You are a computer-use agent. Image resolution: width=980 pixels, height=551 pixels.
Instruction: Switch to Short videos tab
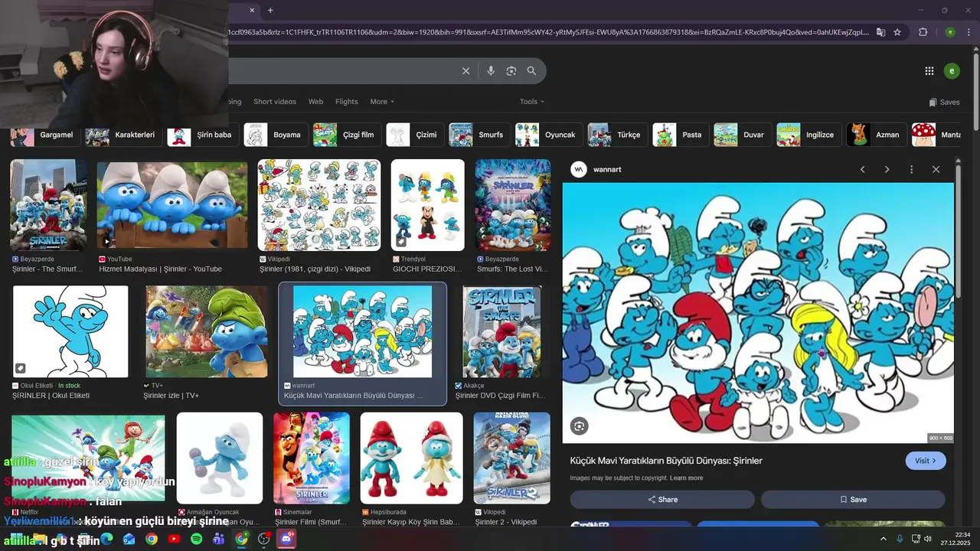pos(275,102)
